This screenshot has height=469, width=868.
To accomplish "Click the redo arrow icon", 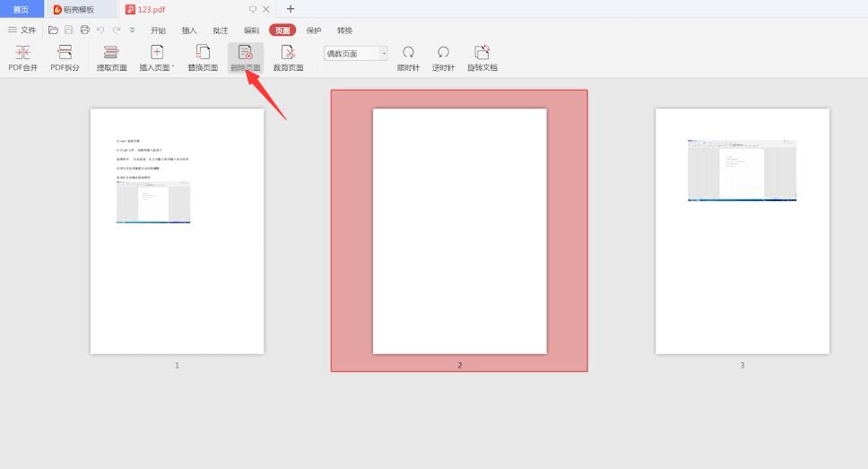I will (117, 30).
